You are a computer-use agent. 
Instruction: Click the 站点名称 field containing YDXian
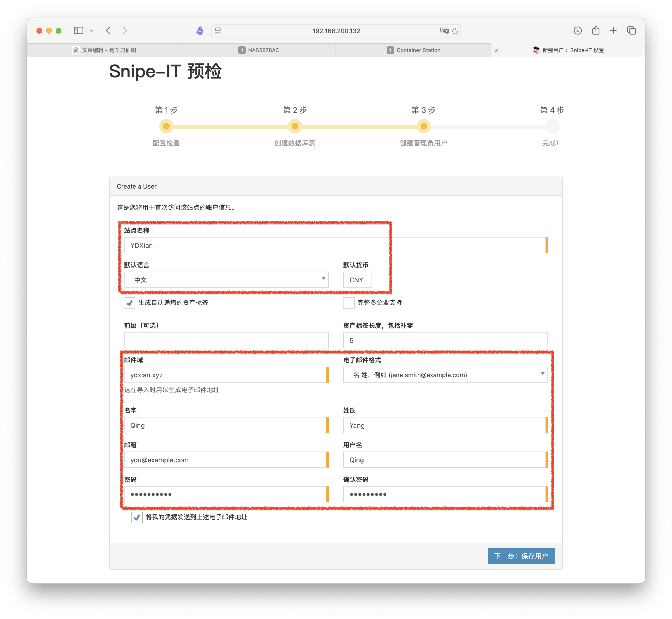336,245
